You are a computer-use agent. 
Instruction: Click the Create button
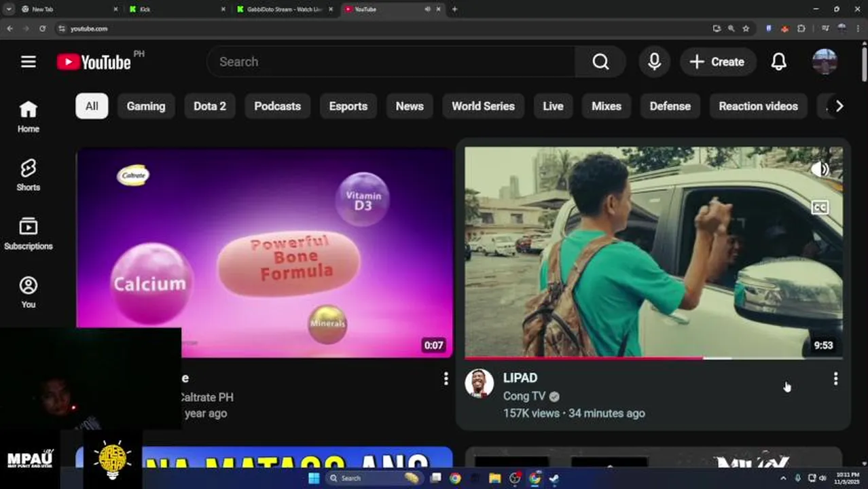pos(718,62)
